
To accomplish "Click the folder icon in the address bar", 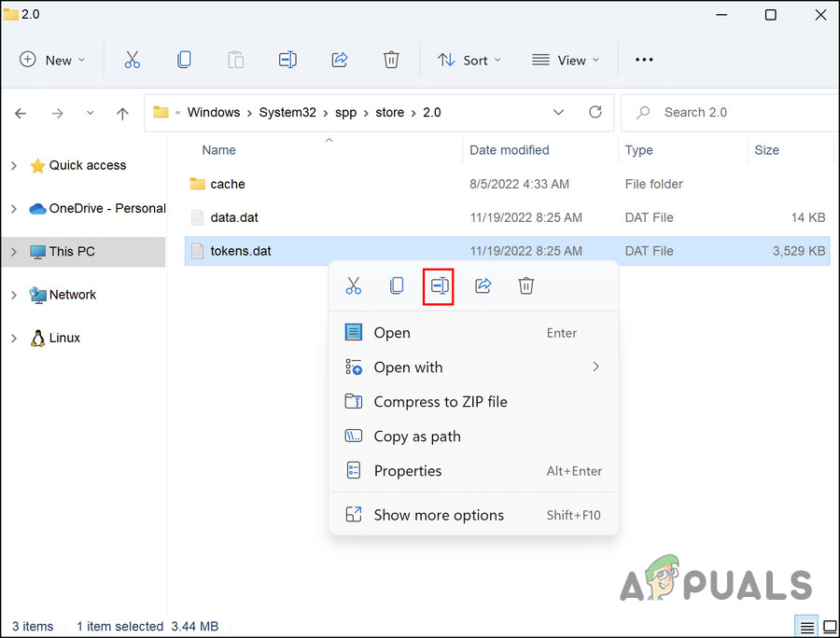I will (x=161, y=112).
